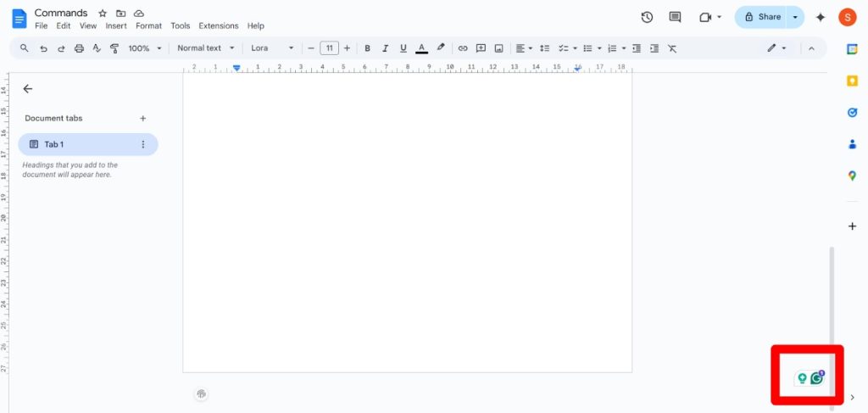Open the text color picker
This screenshot has height=413, width=868.
point(421,48)
